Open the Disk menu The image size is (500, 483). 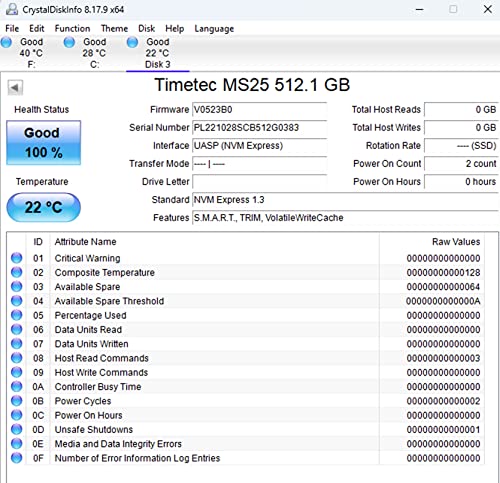click(147, 29)
